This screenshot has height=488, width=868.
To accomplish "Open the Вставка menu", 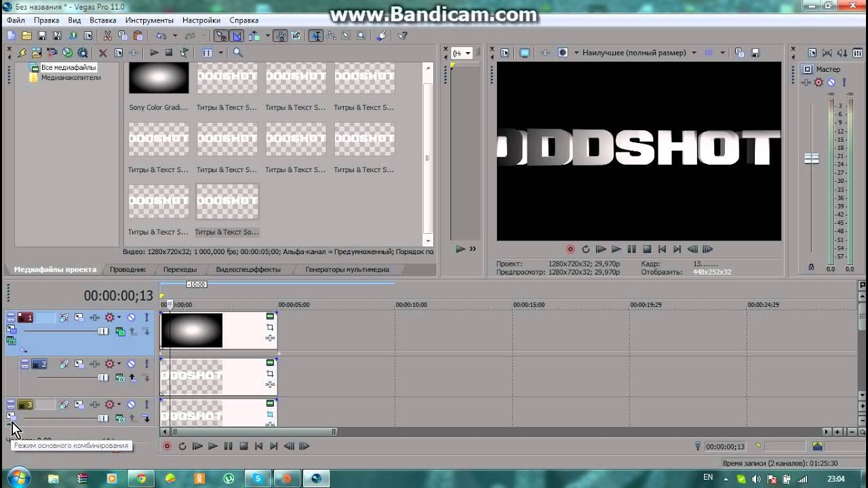I will coord(103,20).
